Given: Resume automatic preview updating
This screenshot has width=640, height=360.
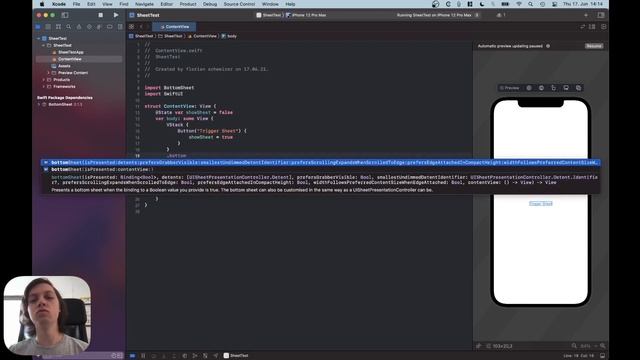Looking at the screenshot, I should point(594,46).
